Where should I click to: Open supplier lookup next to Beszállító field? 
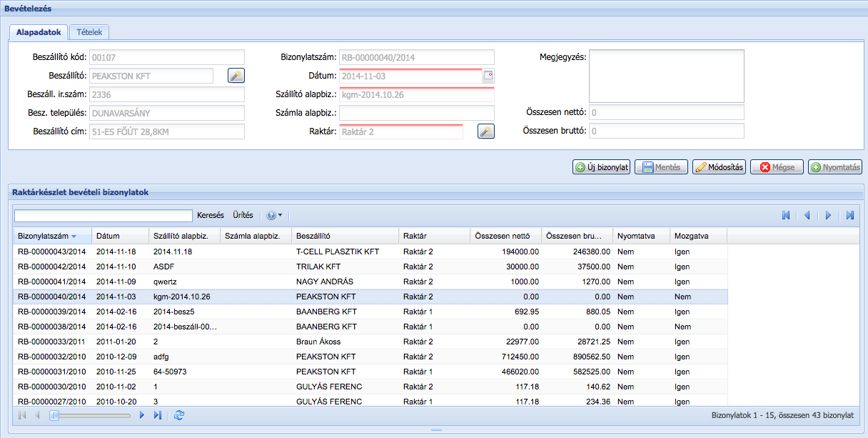point(236,76)
